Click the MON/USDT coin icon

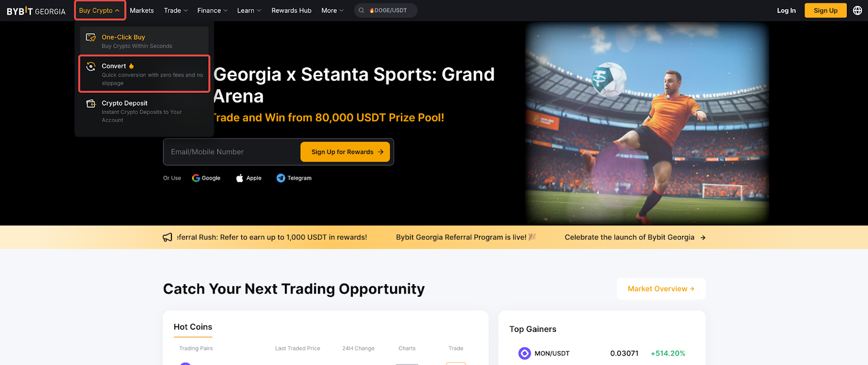click(x=525, y=354)
